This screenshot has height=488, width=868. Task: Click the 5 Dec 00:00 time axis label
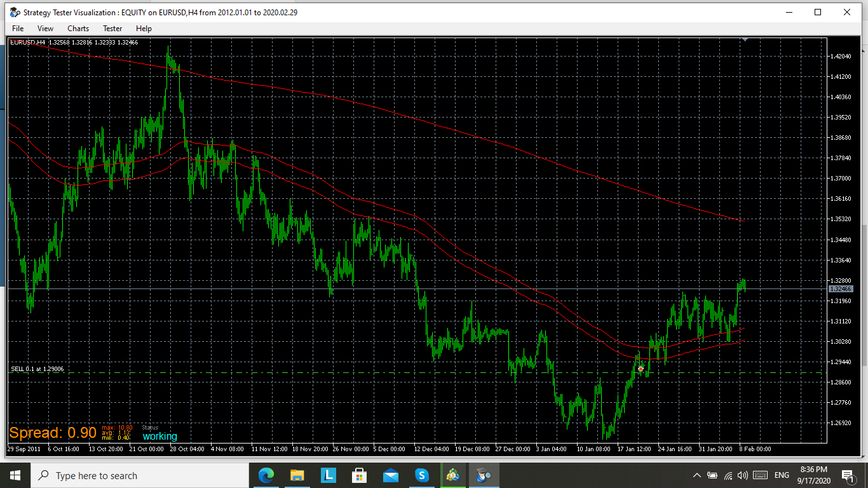(389, 449)
